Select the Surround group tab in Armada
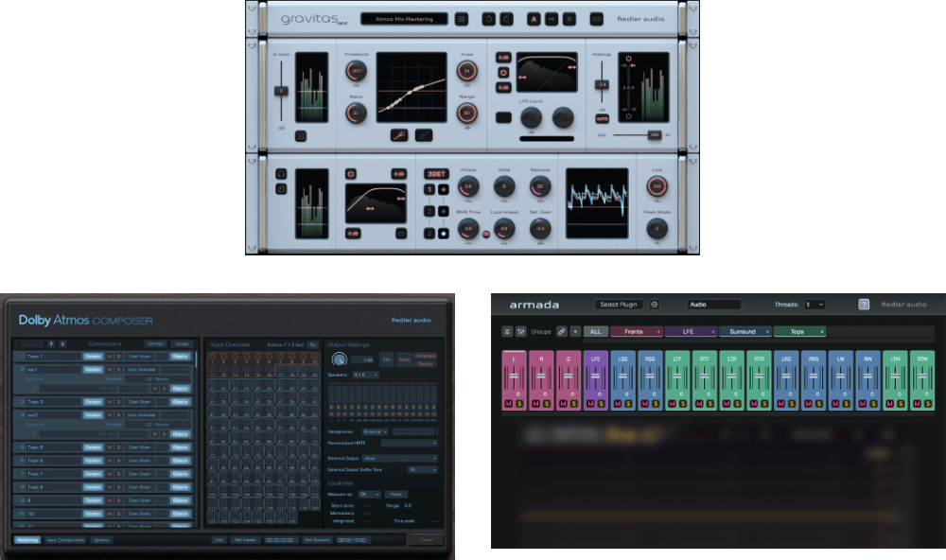Screen dimensions: 946x560 point(745,331)
